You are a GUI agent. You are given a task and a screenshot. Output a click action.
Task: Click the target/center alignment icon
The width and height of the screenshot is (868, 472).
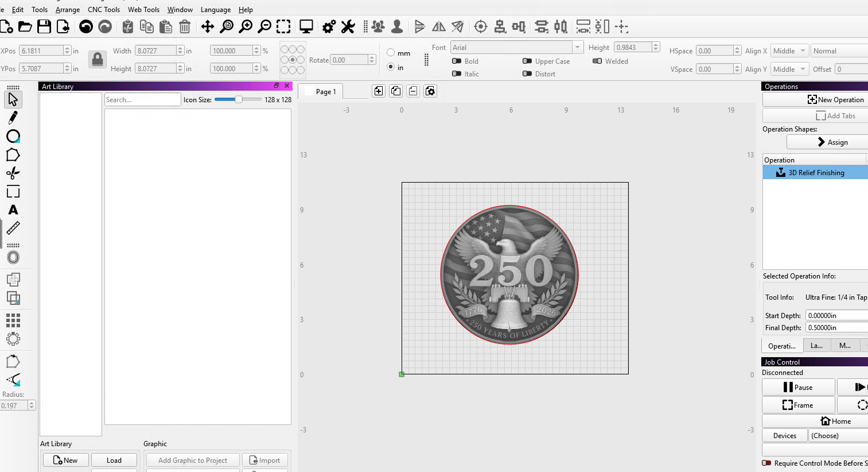point(481,26)
